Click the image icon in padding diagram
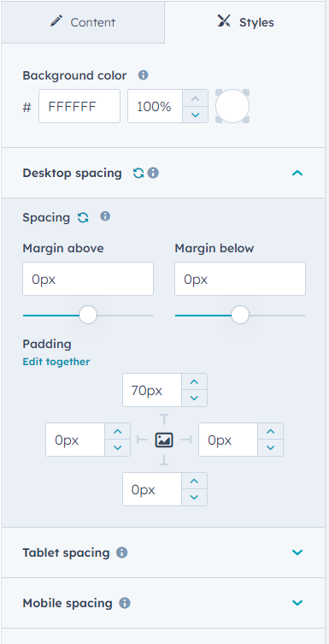 click(x=164, y=440)
